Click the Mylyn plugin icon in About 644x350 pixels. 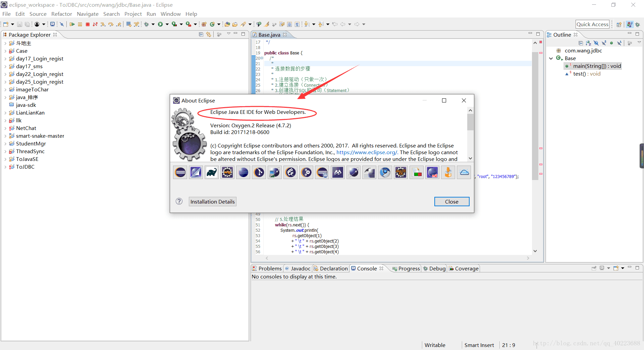(338, 173)
